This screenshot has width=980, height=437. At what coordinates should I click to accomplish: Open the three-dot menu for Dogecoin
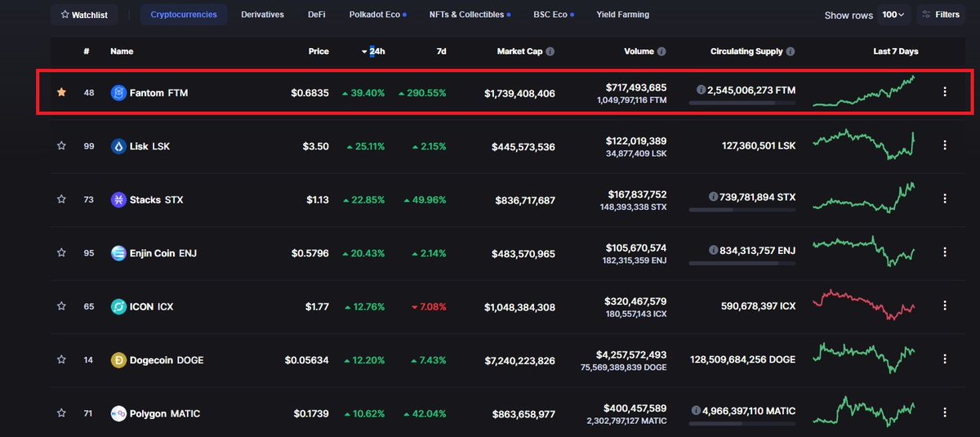point(945,359)
